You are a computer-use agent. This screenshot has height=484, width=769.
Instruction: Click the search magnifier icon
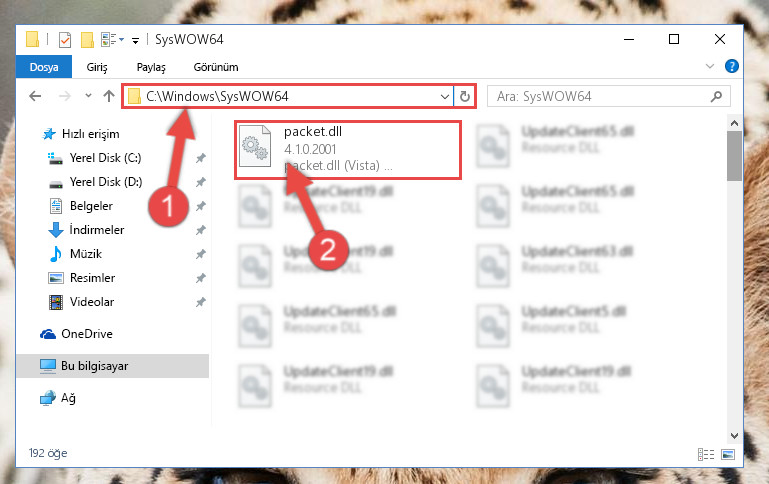[x=716, y=97]
